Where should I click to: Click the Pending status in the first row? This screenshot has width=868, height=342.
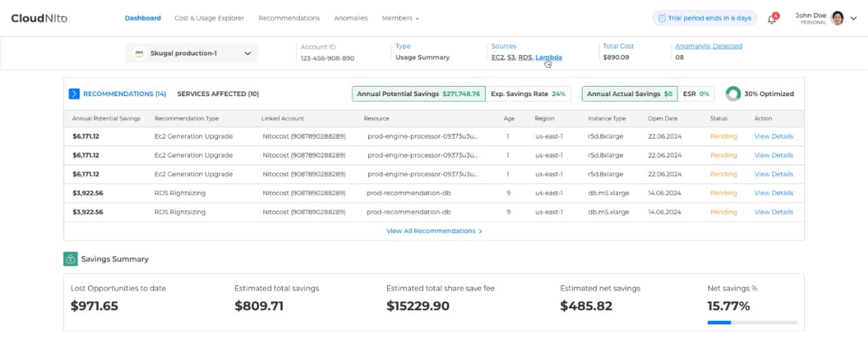coord(724,136)
